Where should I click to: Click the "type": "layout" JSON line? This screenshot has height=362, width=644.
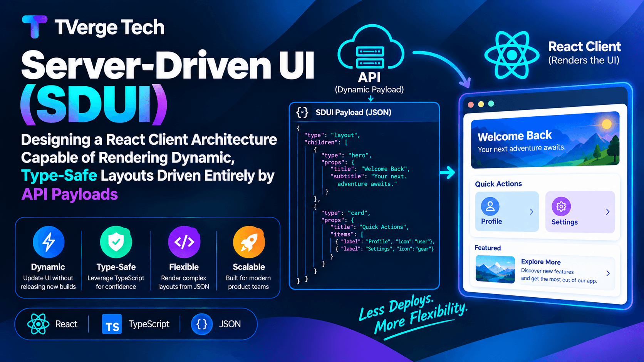(x=332, y=135)
